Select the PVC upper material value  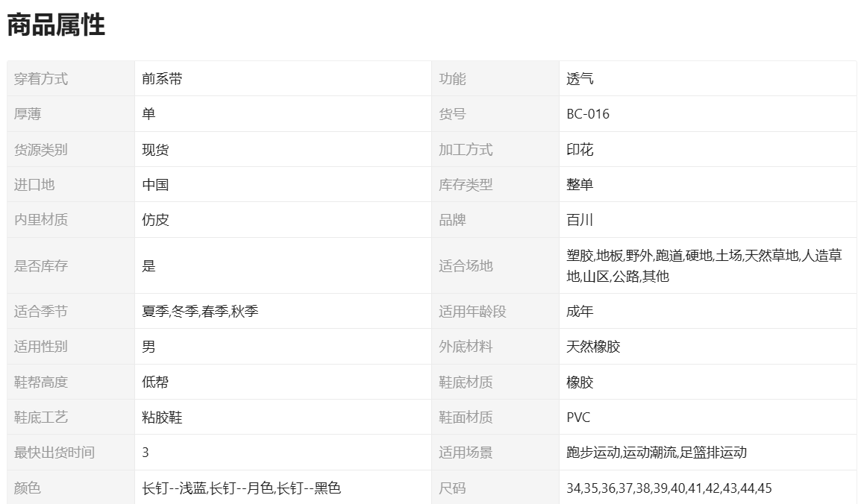578,418
